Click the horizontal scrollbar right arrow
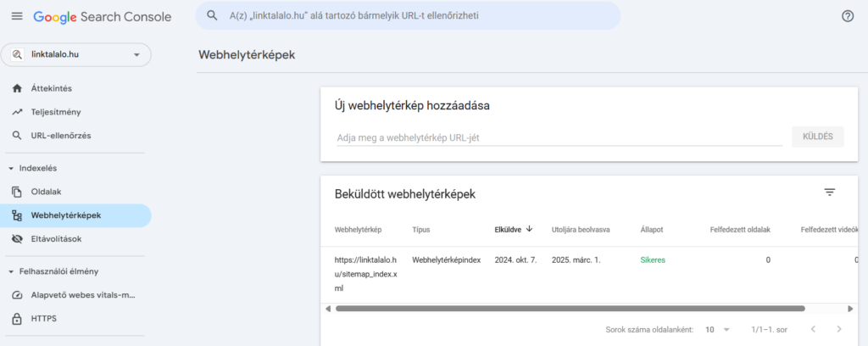Image resolution: width=868 pixels, height=346 pixels. (850, 309)
